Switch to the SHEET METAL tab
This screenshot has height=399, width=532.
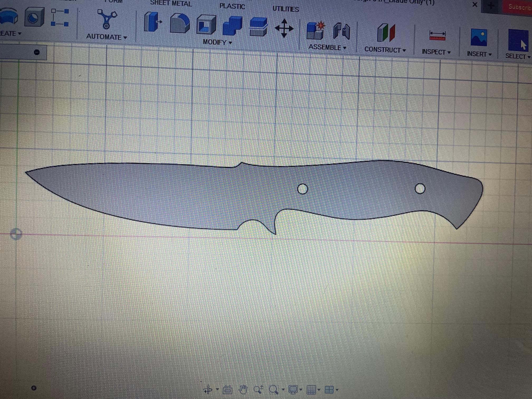point(171,4)
